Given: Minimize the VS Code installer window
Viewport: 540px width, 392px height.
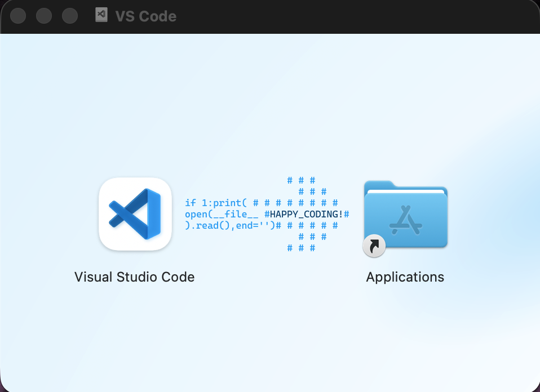Looking at the screenshot, I should (44, 16).
